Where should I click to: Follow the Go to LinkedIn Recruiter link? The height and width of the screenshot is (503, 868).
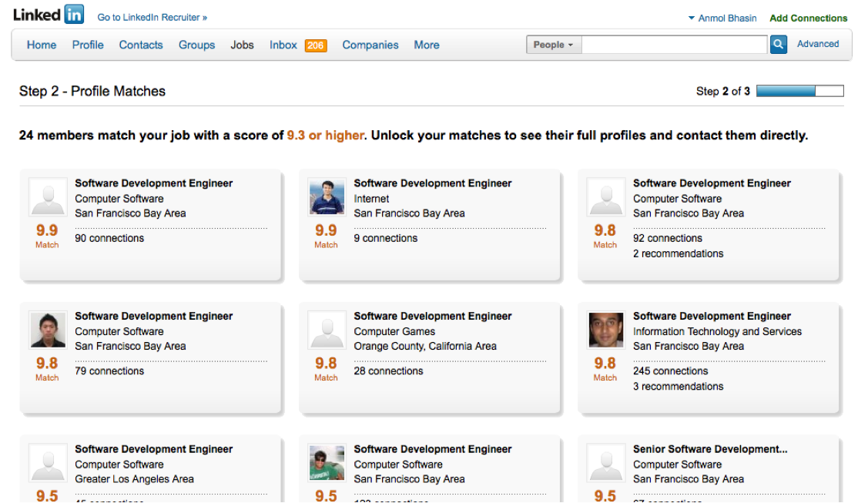pyautogui.click(x=152, y=17)
